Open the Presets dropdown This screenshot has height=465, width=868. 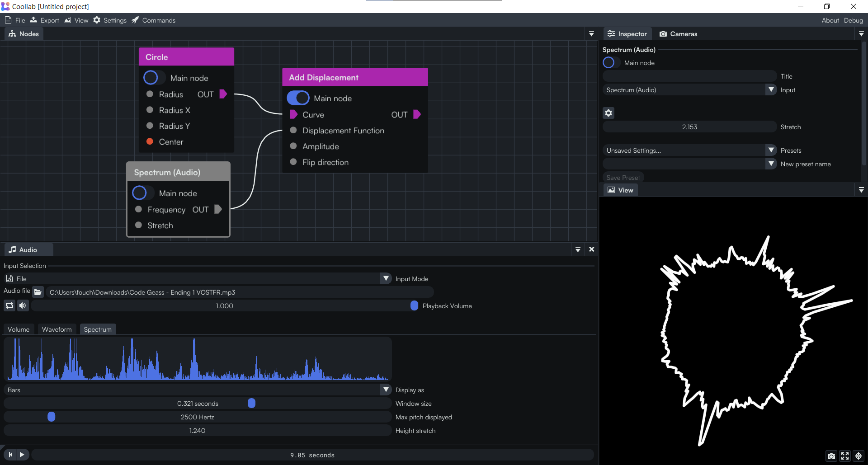tap(771, 150)
